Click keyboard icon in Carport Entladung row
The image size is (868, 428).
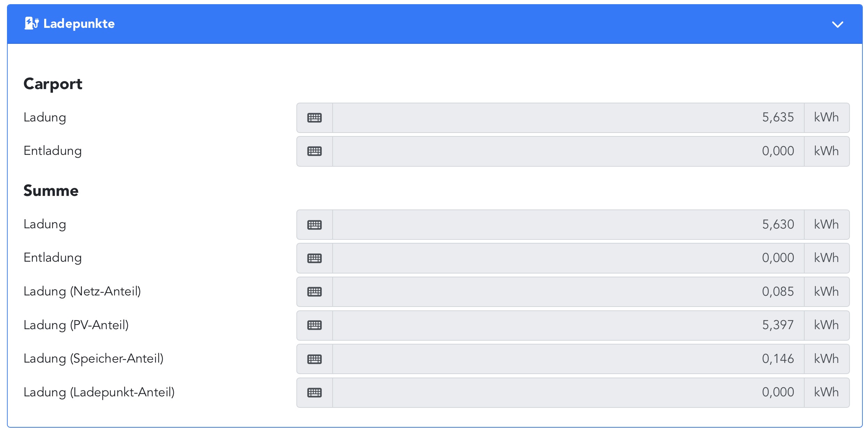(314, 151)
